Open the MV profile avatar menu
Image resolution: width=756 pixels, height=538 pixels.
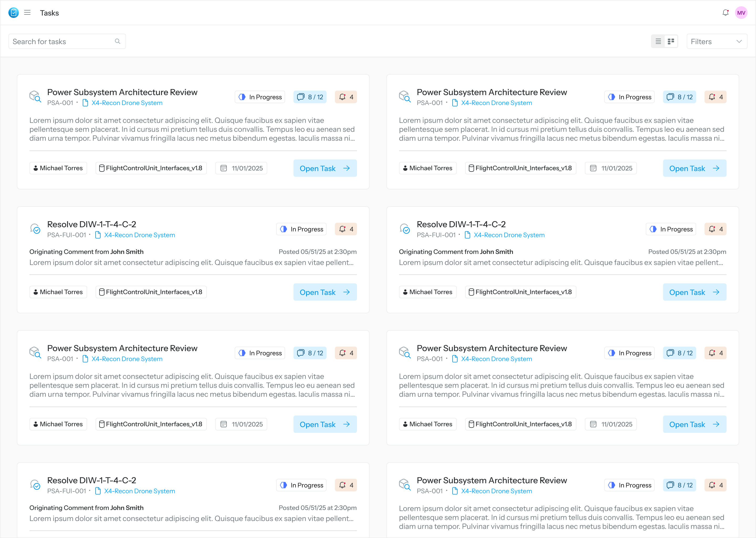tap(742, 13)
